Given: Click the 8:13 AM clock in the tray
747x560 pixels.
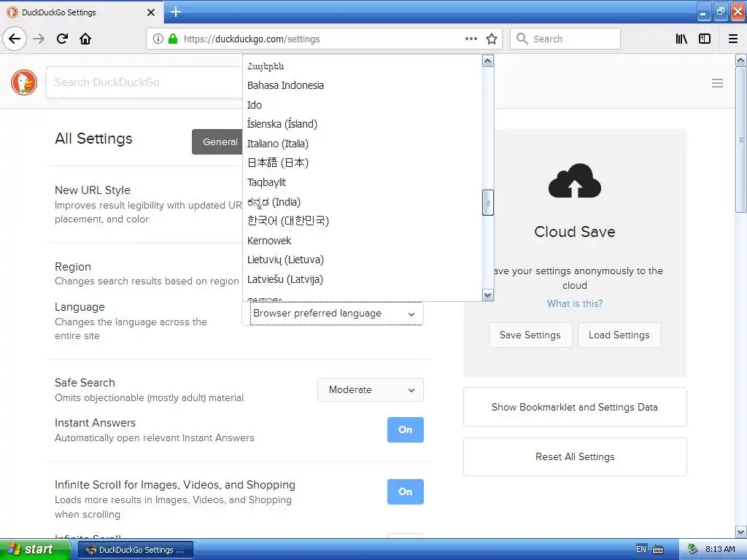Looking at the screenshot, I should (720, 549).
